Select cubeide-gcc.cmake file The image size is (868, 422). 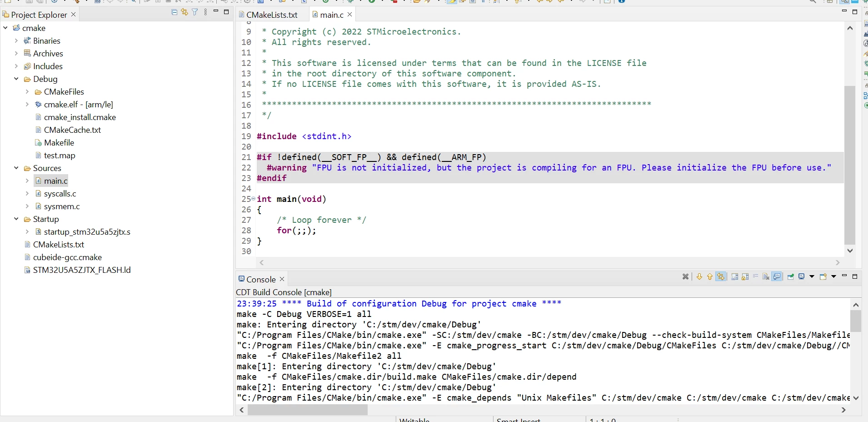point(67,257)
